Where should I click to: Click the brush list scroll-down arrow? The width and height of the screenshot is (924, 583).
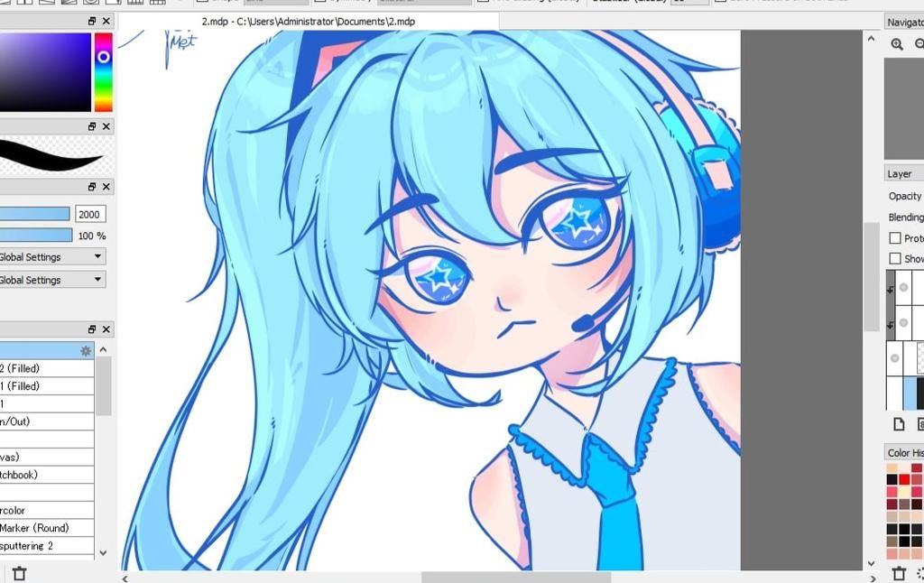coord(104,552)
